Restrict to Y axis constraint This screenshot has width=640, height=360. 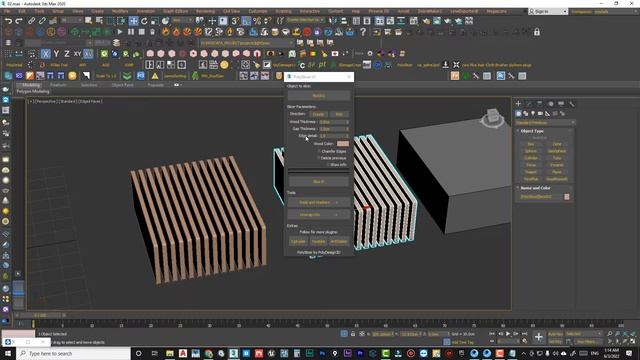click(56, 54)
